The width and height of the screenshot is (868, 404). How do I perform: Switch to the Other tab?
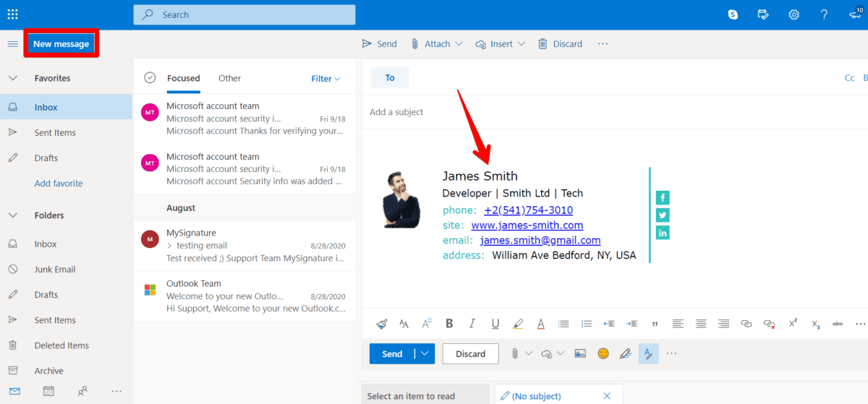[229, 78]
